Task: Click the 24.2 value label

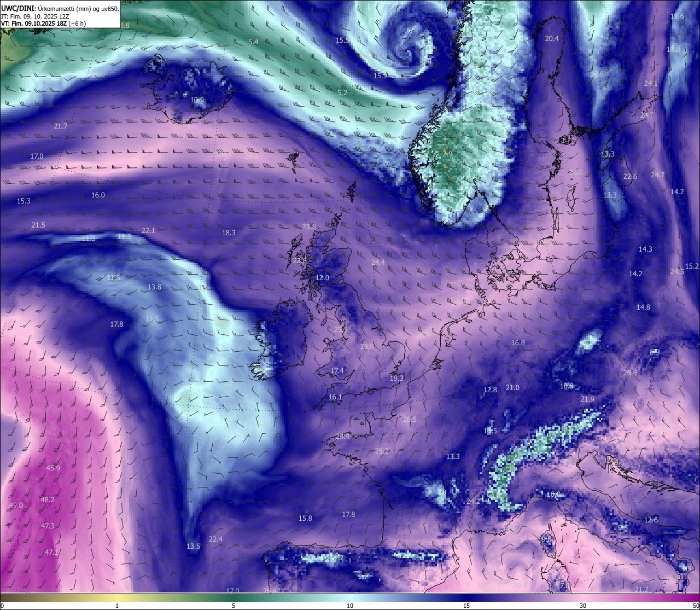Action: 474,501
